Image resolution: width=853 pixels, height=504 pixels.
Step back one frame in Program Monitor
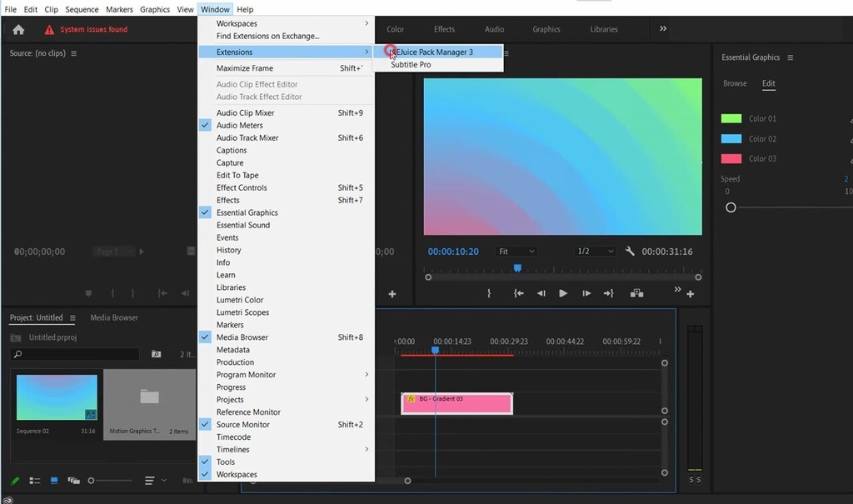(x=541, y=293)
